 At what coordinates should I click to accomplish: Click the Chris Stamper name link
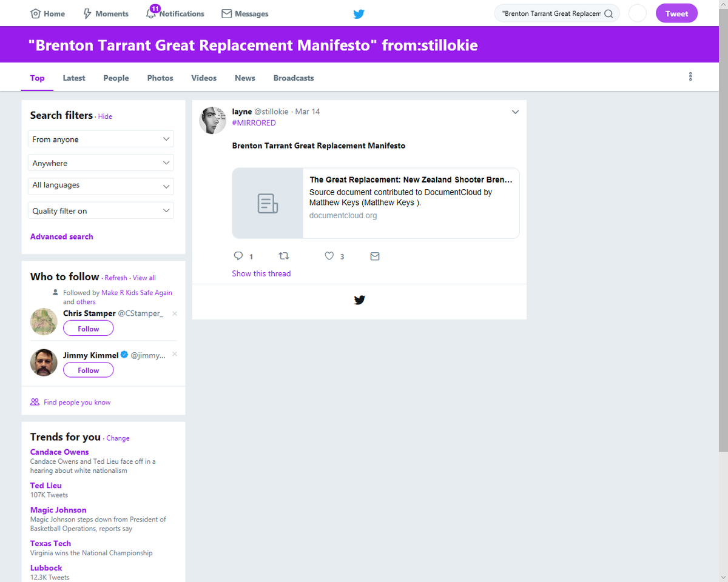89,313
